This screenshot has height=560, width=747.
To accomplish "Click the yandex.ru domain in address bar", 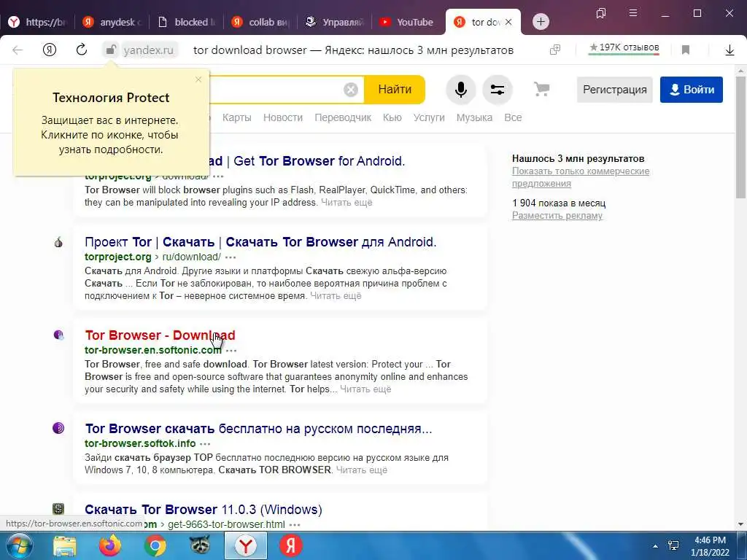I will point(148,50).
